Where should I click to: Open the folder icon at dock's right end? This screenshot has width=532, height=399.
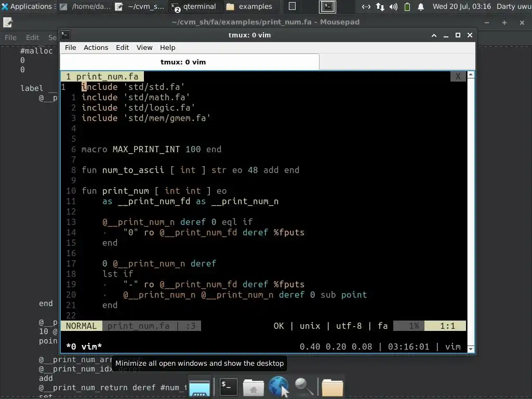tap(332, 388)
